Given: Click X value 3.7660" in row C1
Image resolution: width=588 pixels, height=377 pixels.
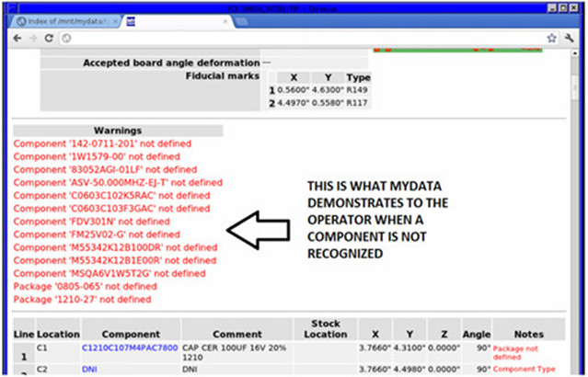Looking at the screenshot, I should [375, 348].
